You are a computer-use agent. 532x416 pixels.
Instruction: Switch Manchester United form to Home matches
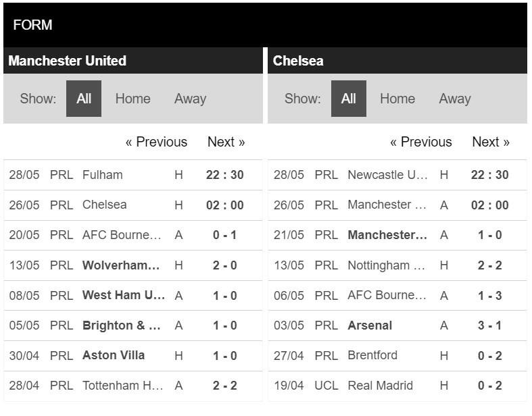[x=132, y=99]
